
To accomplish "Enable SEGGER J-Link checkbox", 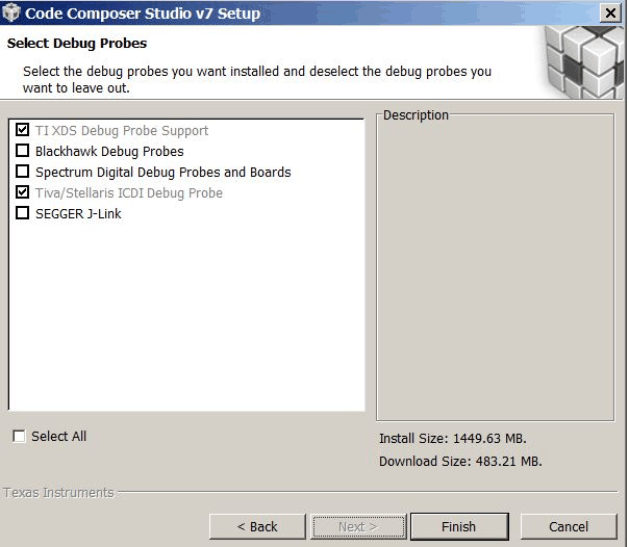I will (x=22, y=213).
